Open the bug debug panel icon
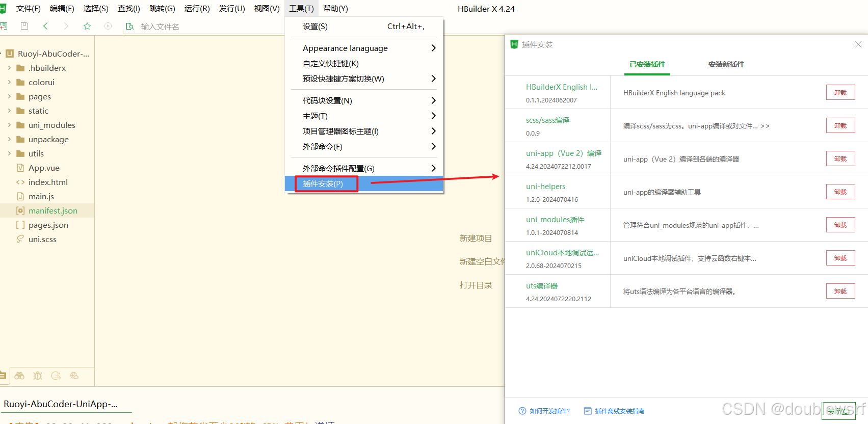Screen dimensions: 868x424 tap(38, 376)
